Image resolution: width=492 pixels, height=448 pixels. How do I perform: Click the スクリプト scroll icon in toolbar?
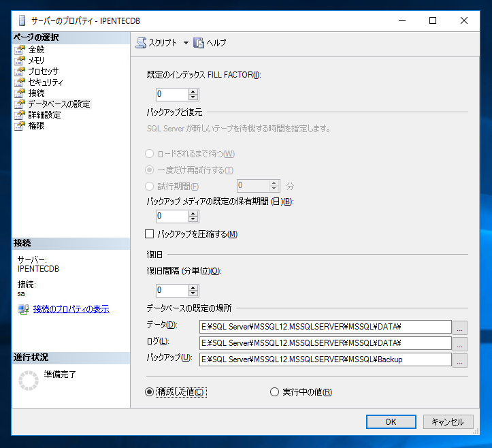pos(141,43)
